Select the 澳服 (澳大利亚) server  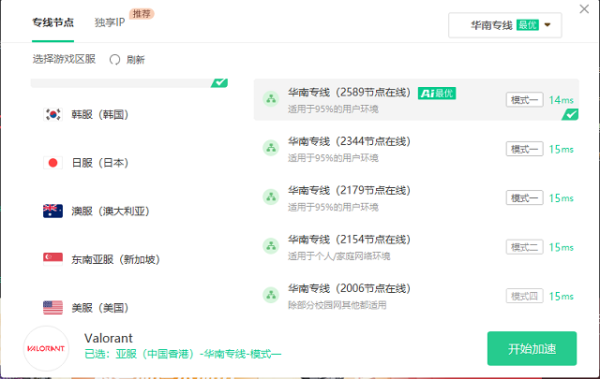[129, 211]
